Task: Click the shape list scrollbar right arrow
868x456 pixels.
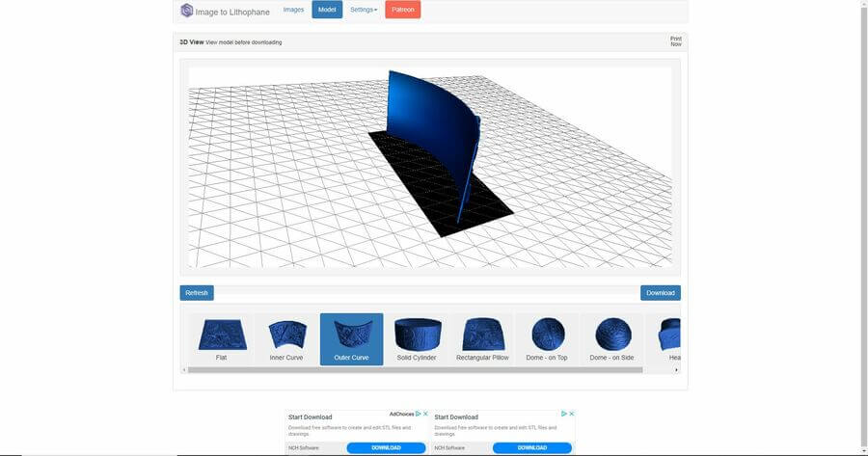Action: click(676, 369)
